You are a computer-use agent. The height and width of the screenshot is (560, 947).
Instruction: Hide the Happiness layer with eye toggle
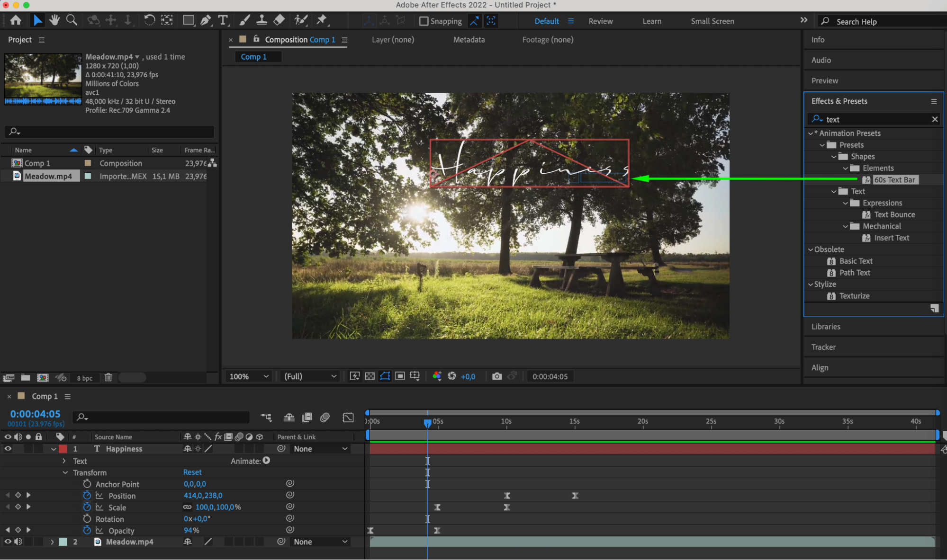coord(8,449)
